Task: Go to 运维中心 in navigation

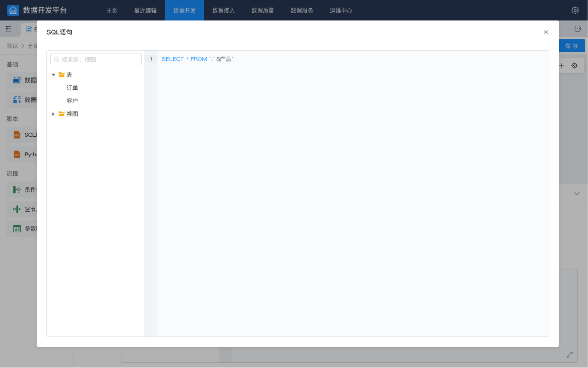Action: [341, 10]
